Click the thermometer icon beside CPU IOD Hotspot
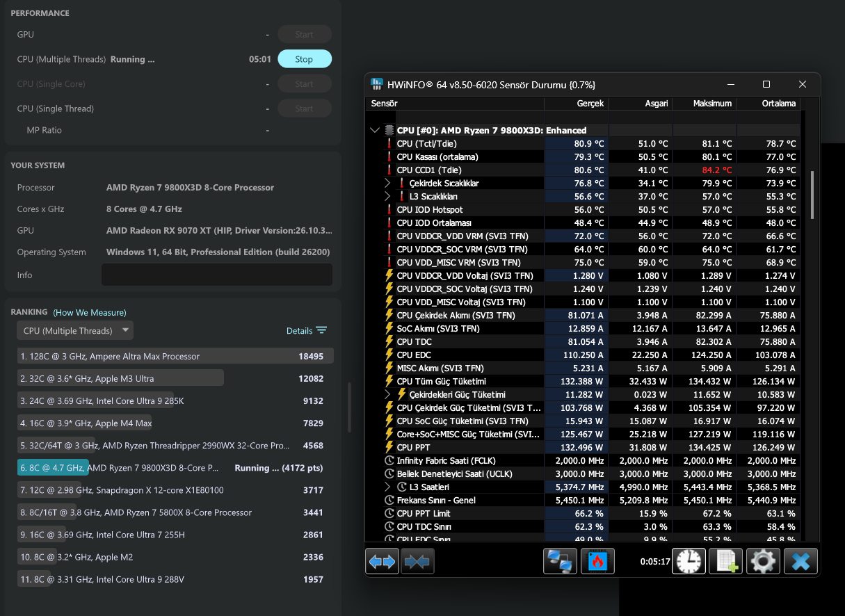This screenshot has width=845, height=616. [x=389, y=210]
